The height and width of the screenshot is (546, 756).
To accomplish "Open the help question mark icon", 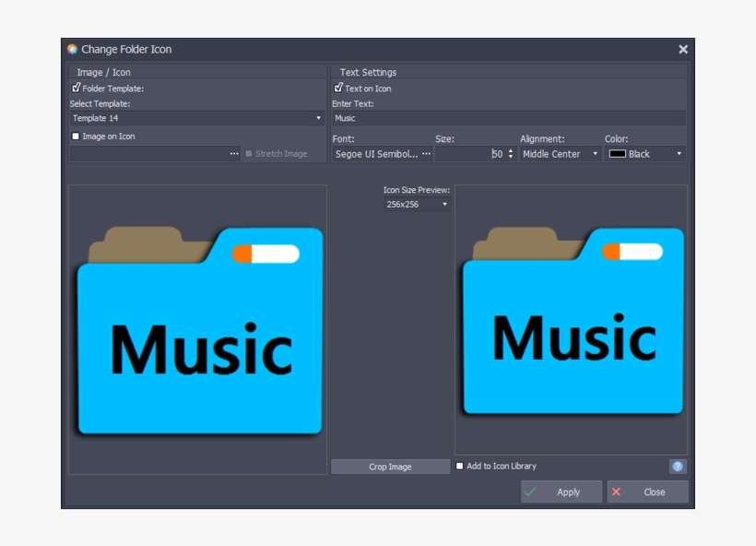I will coord(678,466).
